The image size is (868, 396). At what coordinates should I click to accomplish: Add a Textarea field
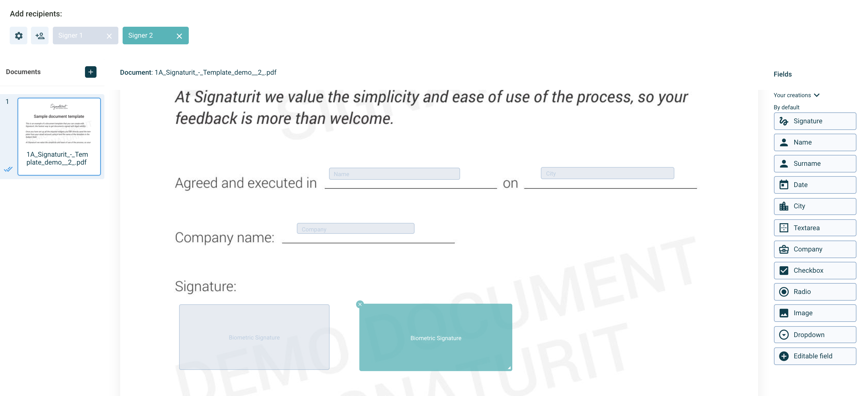[815, 228]
